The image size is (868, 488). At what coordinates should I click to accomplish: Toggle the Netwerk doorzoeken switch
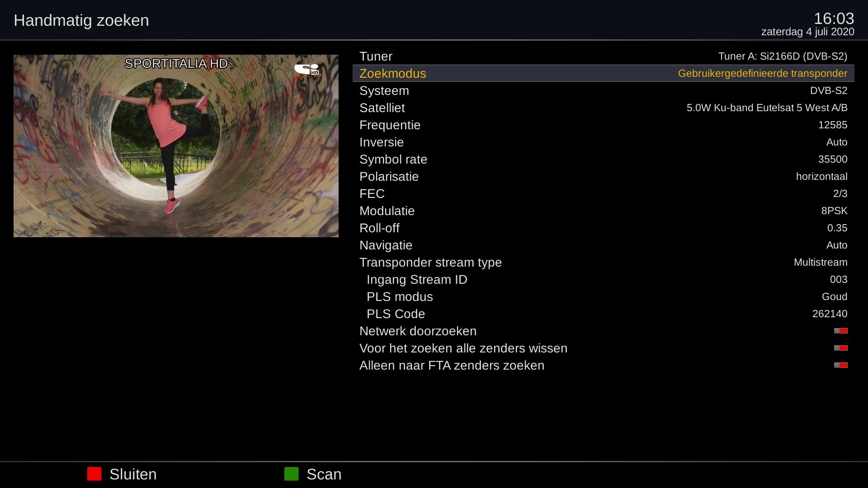[840, 331]
